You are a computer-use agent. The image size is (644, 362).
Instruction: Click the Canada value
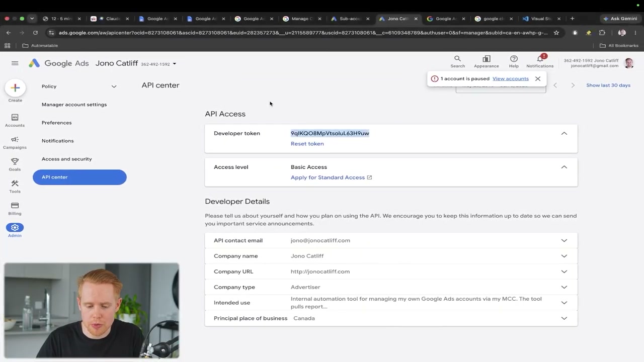pyautogui.click(x=304, y=318)
